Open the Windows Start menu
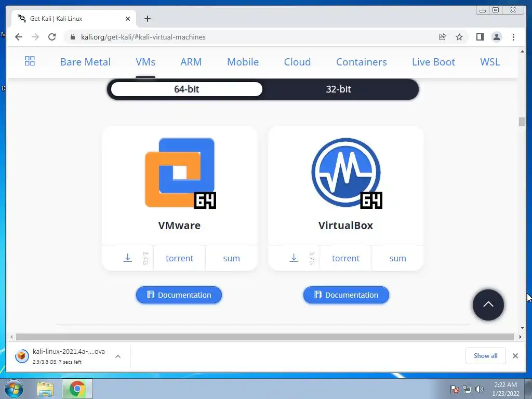The width and height of the screenshot is (532, 399). tap(14, 389)
